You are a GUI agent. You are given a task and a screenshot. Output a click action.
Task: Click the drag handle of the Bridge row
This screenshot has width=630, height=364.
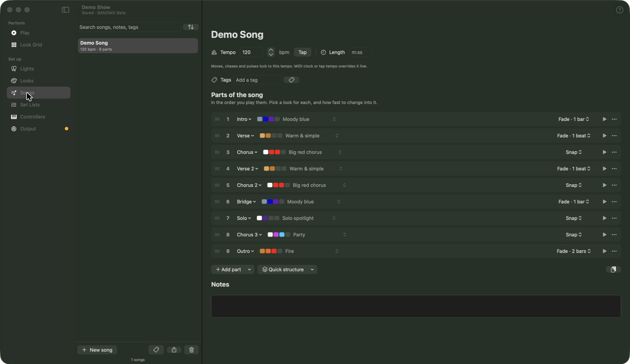click(x=217, y=201)
